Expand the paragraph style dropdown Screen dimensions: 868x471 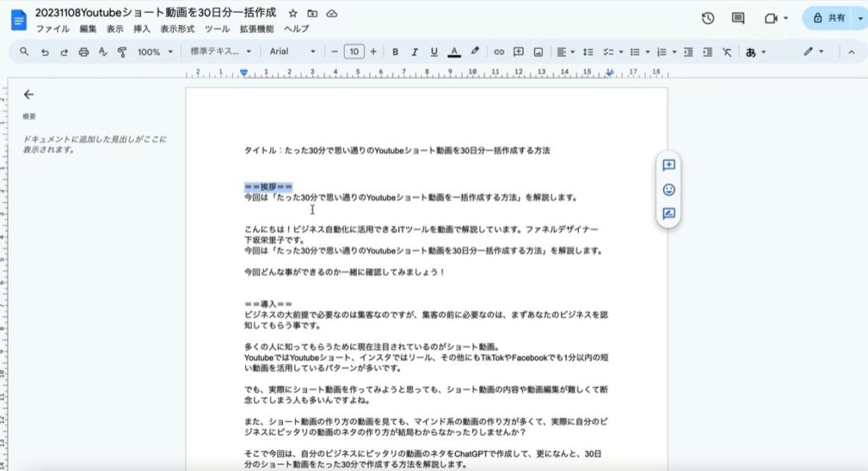point(220,52)
